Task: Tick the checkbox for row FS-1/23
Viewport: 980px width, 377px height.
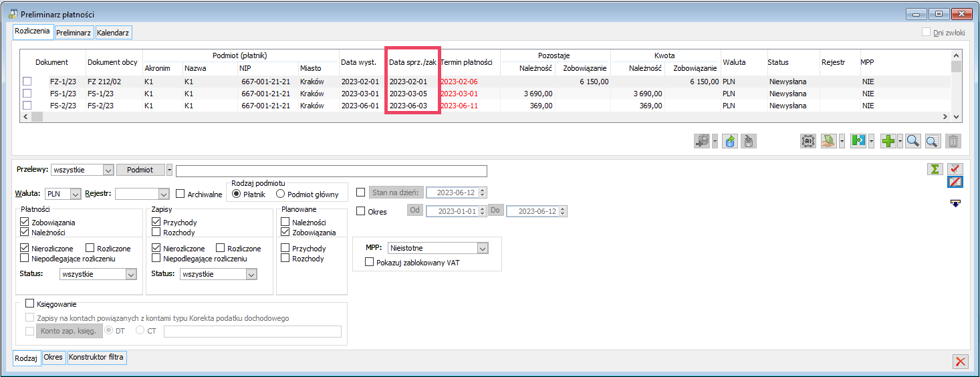Action: tap(27, 94)
